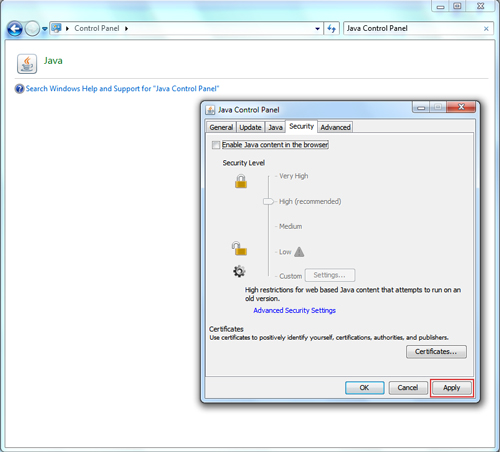This screenshot has width=500, height=452.
Task: Open the Update tab
Action: [250, 127]
